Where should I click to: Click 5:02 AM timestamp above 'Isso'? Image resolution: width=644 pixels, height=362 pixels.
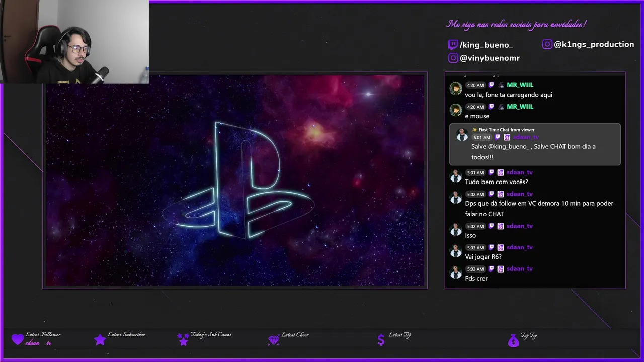tap(475, 227)
